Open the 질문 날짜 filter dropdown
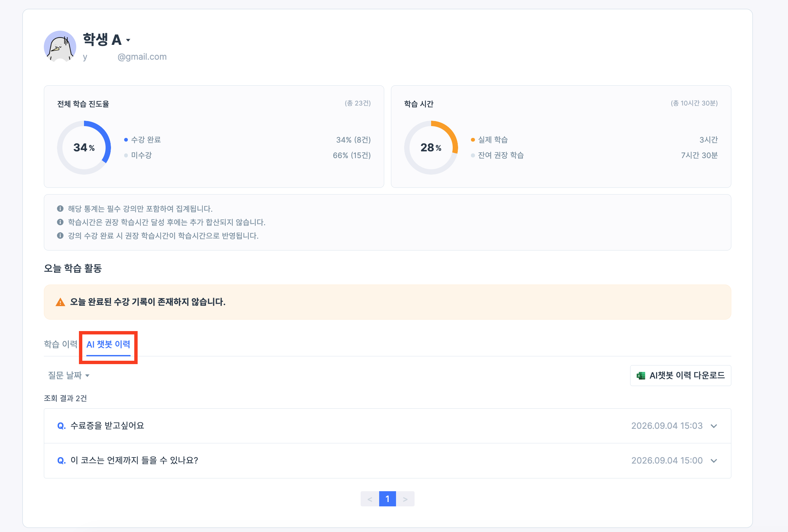The width and height of the screenshot is (788, 532). click(x=69, y=376)
